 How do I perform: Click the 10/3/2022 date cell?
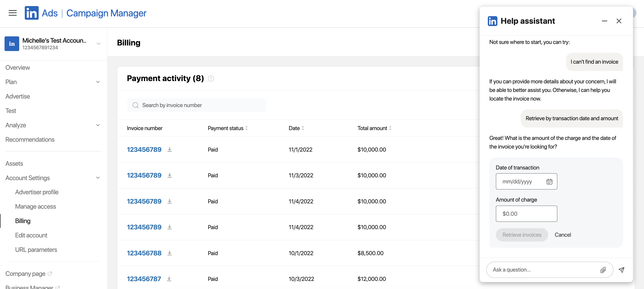click(x=301, y=279)
